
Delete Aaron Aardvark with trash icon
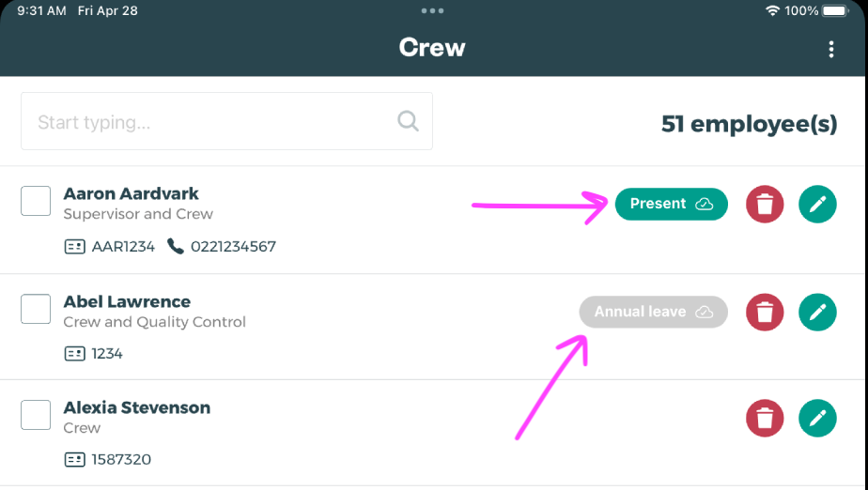pos(765,204)
